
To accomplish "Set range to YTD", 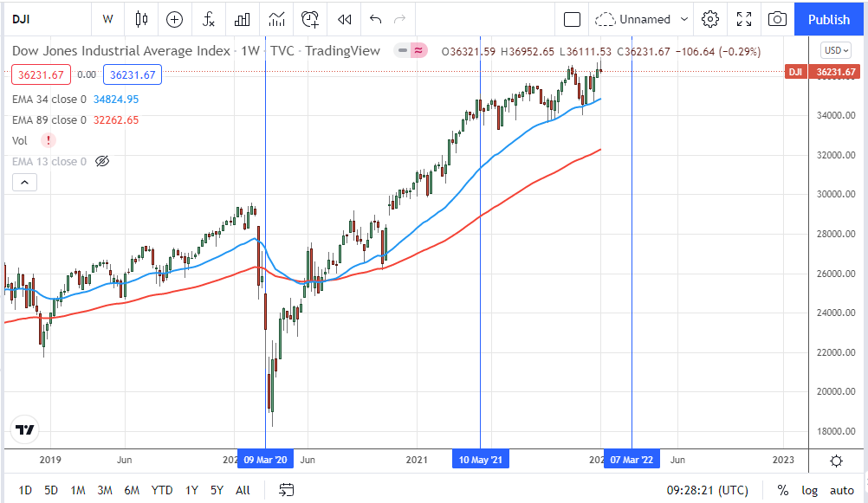I will tap(162, 490).
